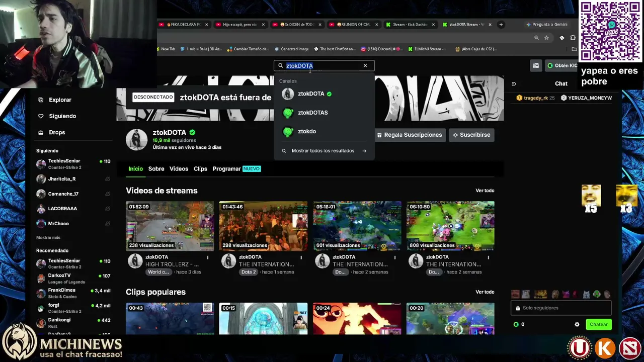Expand the list with Mostrar más
The height and width of the screenshot is (362, 644).
click(x=48, y=237)
